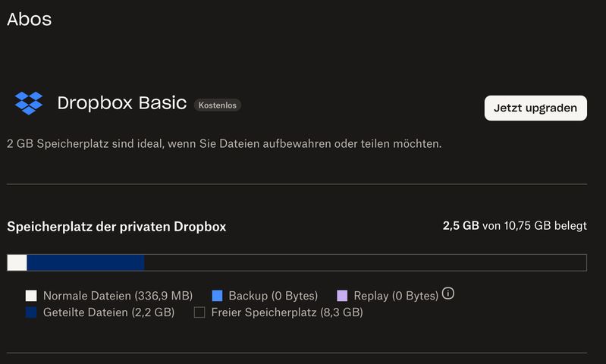606x364 pixels.
Task: Click the "Freier Speicherplatz (8,3 GB)" label
Action: click(x=287, y=312)
